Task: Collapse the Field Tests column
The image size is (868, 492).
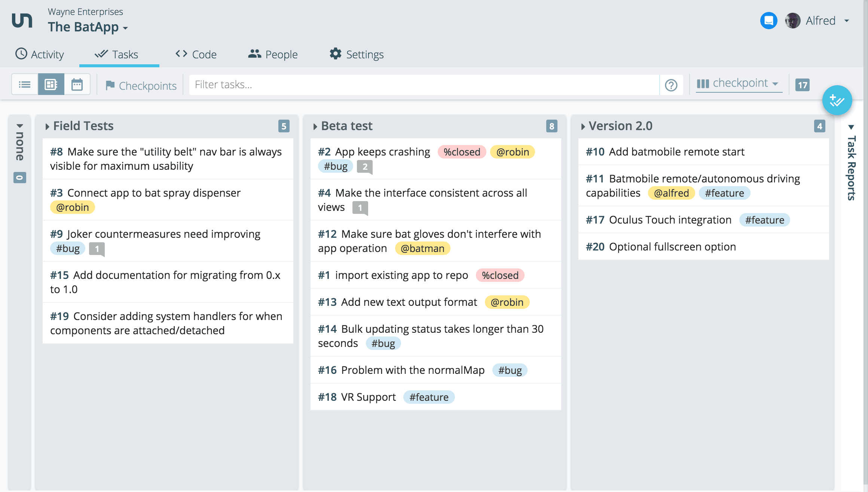Action: (x=48, y=126)
